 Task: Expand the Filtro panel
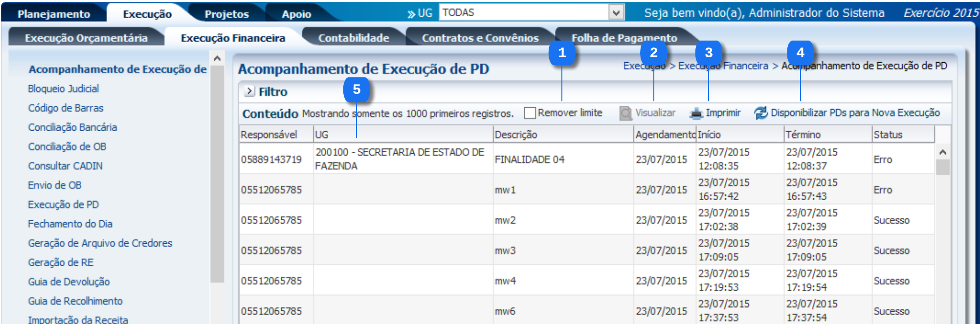tap(249, 92)
